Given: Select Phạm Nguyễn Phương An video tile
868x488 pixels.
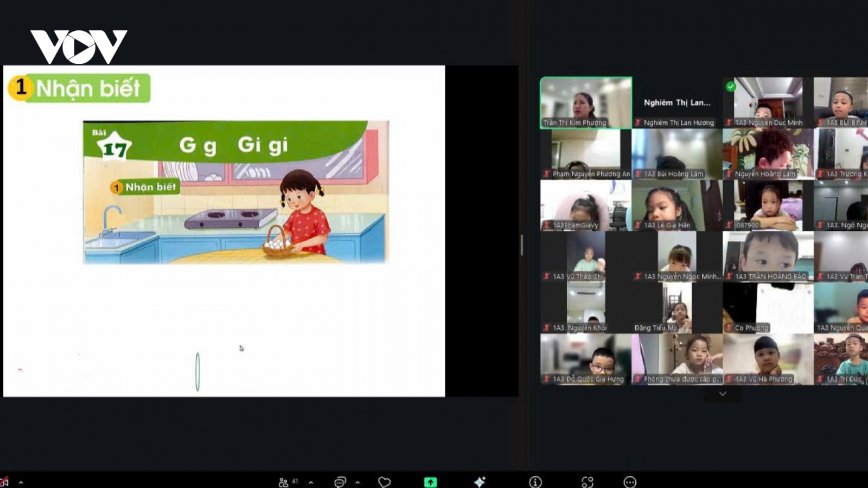Looking at the screenshot, I should tap(586, 154).
